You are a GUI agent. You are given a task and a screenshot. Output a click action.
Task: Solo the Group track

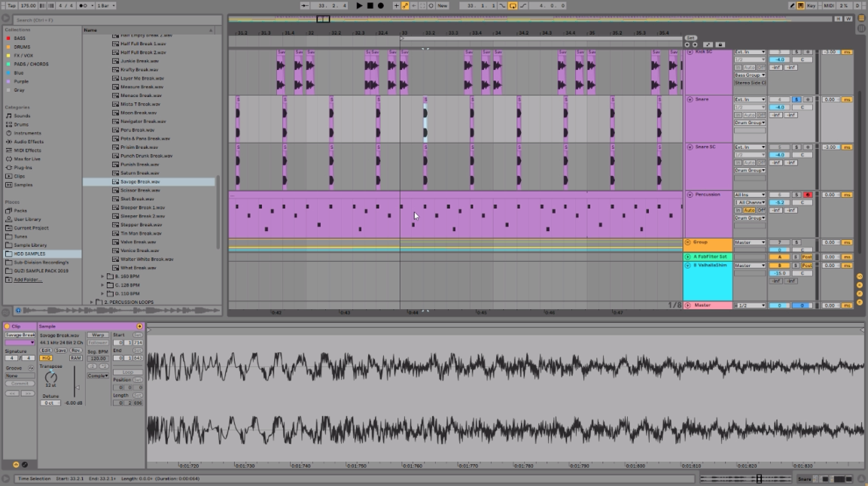[796, 243]
